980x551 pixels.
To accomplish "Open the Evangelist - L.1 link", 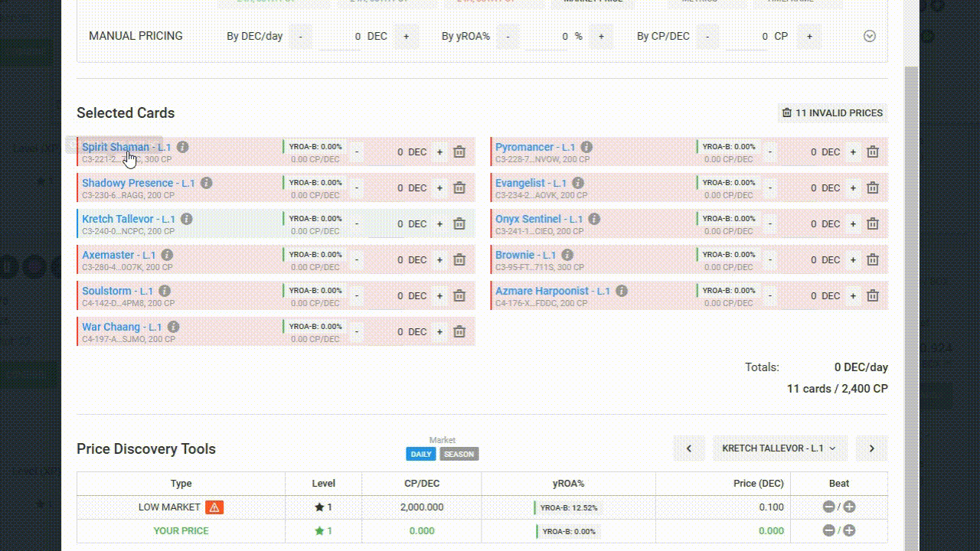I will [x=531, y=183].
